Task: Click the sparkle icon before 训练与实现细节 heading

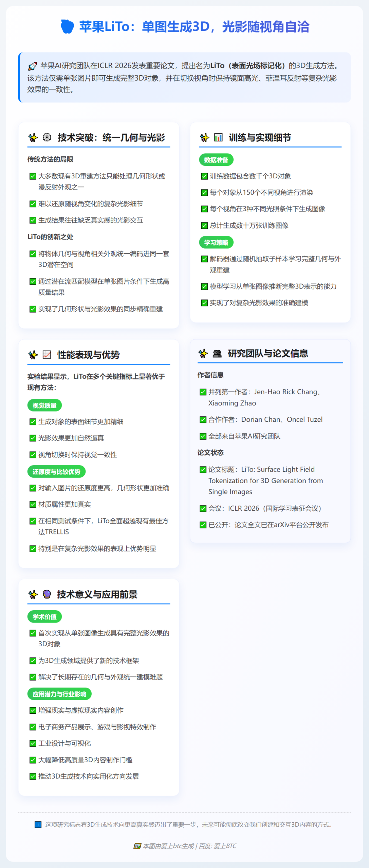Action: pyautogui.click(x=204, y=137)
